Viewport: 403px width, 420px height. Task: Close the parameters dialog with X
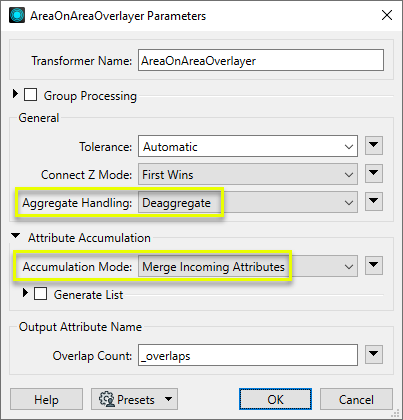point(387,15)
